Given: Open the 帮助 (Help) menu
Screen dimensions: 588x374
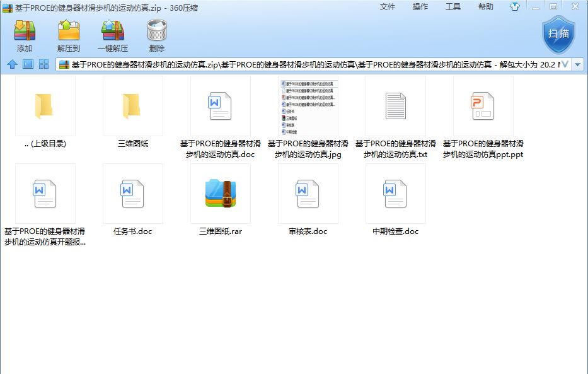Looking at the screenshot, I should 486,7.
